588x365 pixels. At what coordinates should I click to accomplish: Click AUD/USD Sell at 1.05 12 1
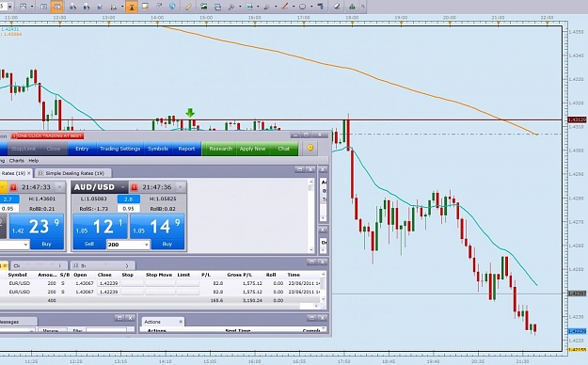pos(100,231)
